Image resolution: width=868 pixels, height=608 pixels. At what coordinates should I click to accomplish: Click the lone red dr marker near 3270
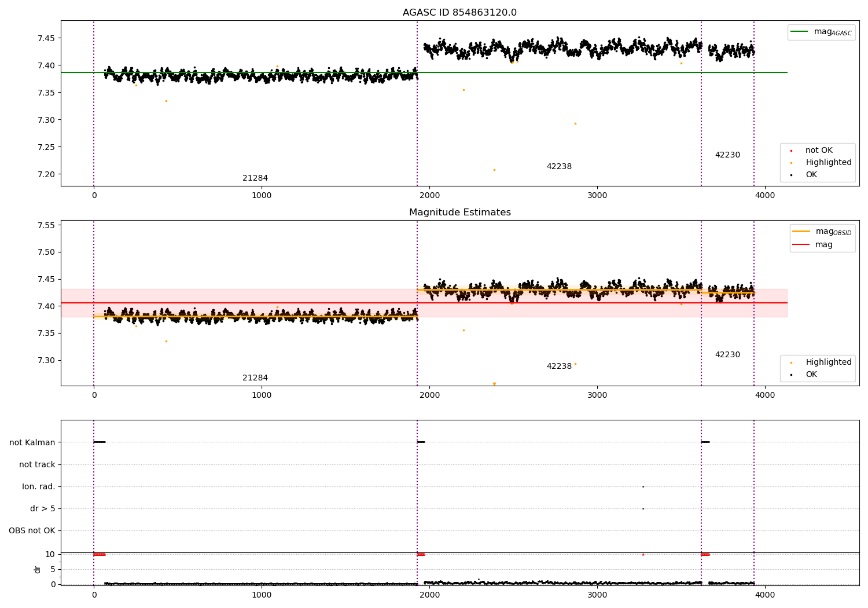643,554
